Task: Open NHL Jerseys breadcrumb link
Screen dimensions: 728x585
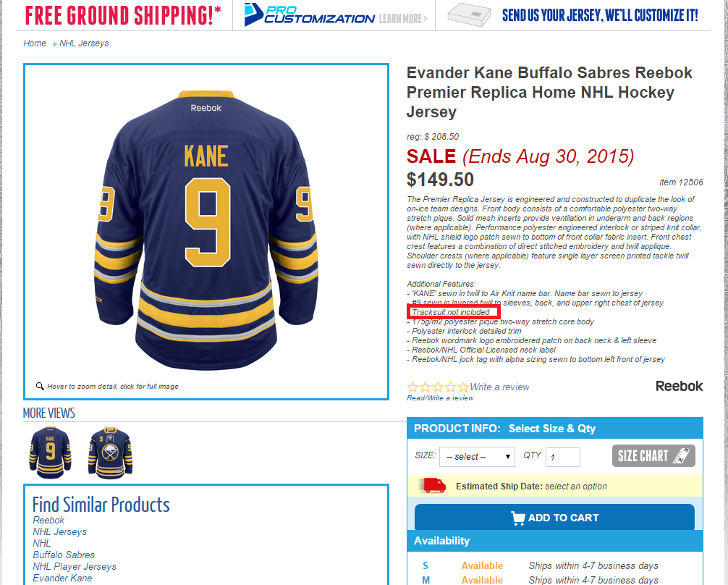Action: (84, 43)
